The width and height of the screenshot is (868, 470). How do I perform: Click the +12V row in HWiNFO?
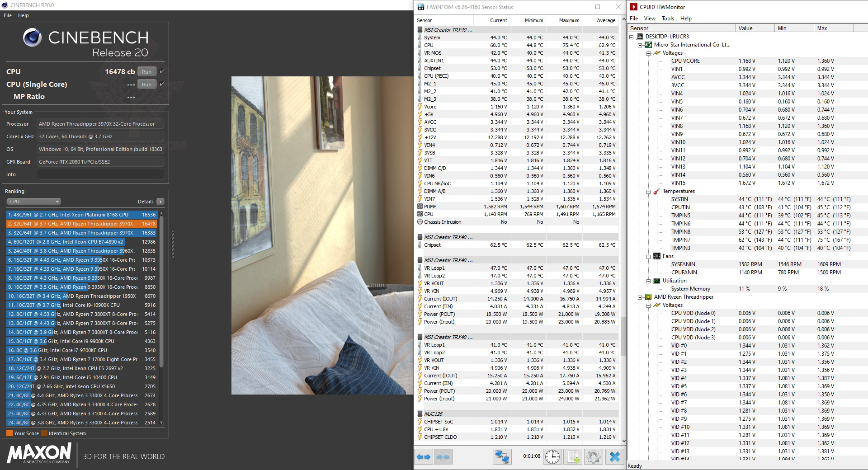pos(517,137)
